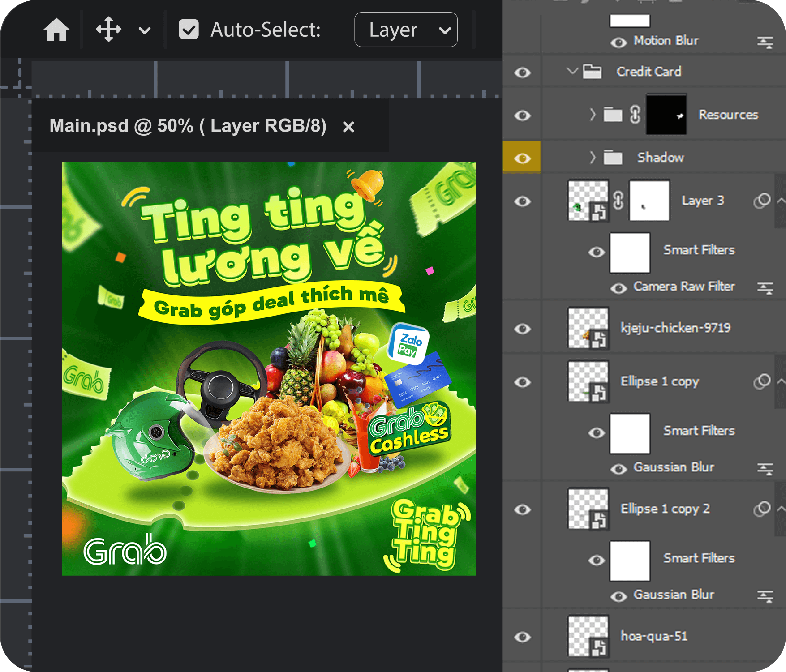The width and height of the screenshot is (786, 672).
Task: Select the hoa-qua-51 layer thumbnail
Action: (x=588, y=636)
